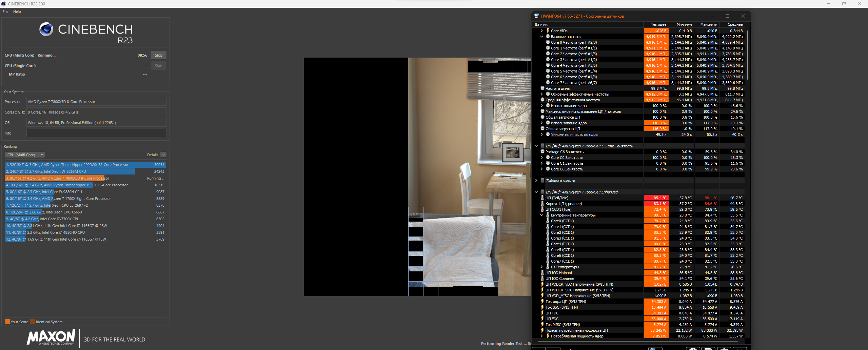Click lightning icon beside ЦП EDC
The width and height of the screenshot is (868, 350).
[542, 319]
